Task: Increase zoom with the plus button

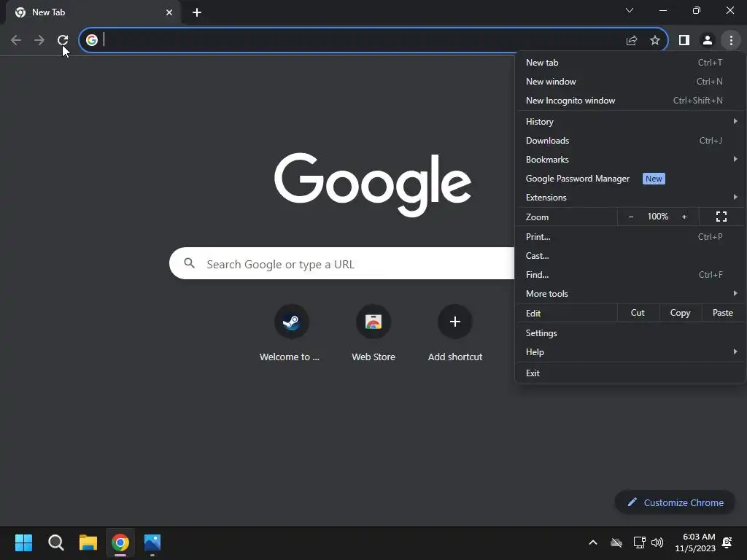Action: coord(684,217)
